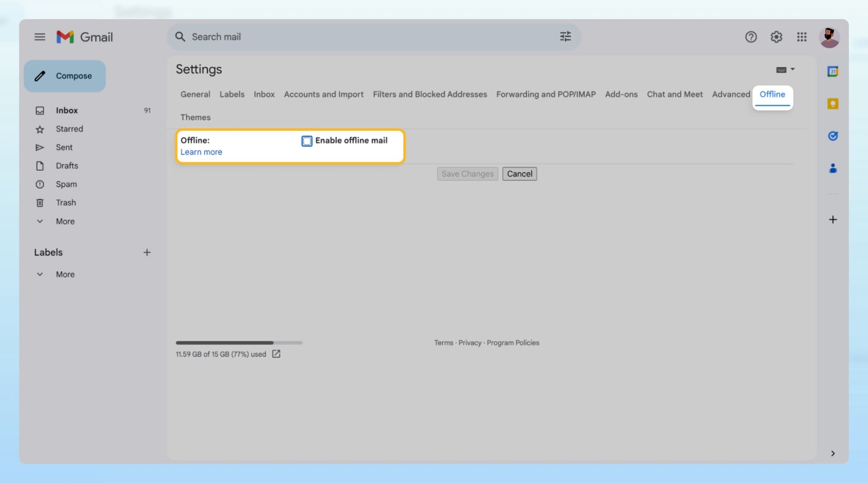Open the Google apps launcher
Image resolution: width=868 pixels, height=483 pixels.
(802, 37)
